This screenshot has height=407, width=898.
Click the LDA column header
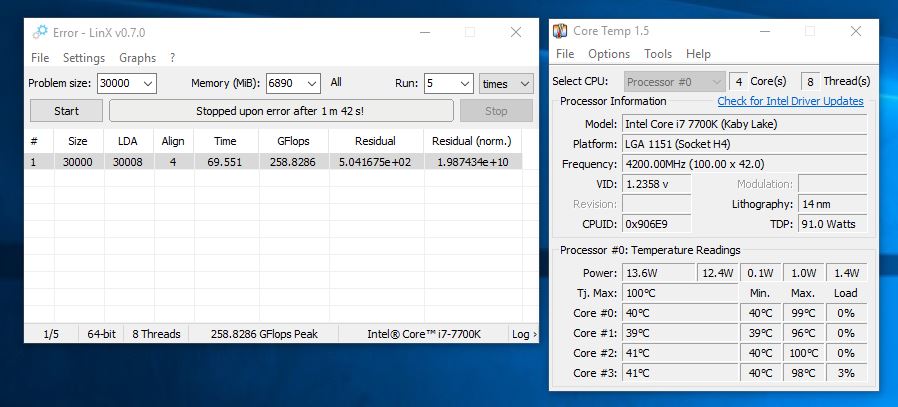click(128, 141)
